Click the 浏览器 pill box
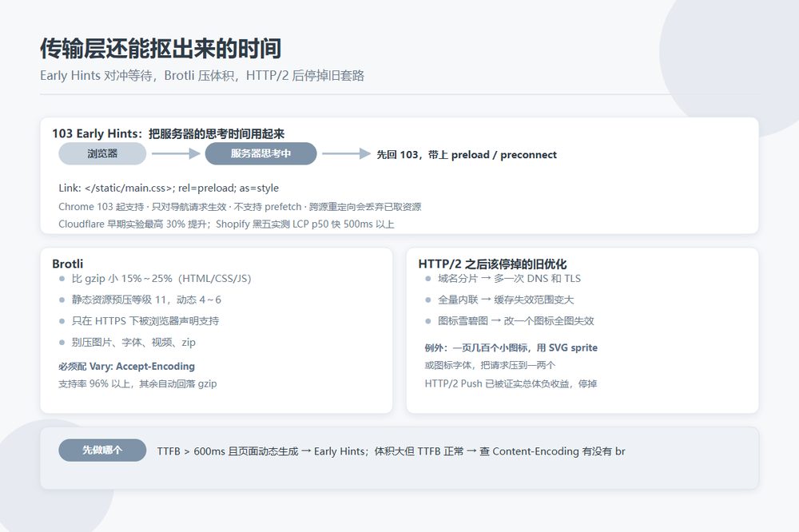Screen dimensions: 799x532 tap(102, 153)
